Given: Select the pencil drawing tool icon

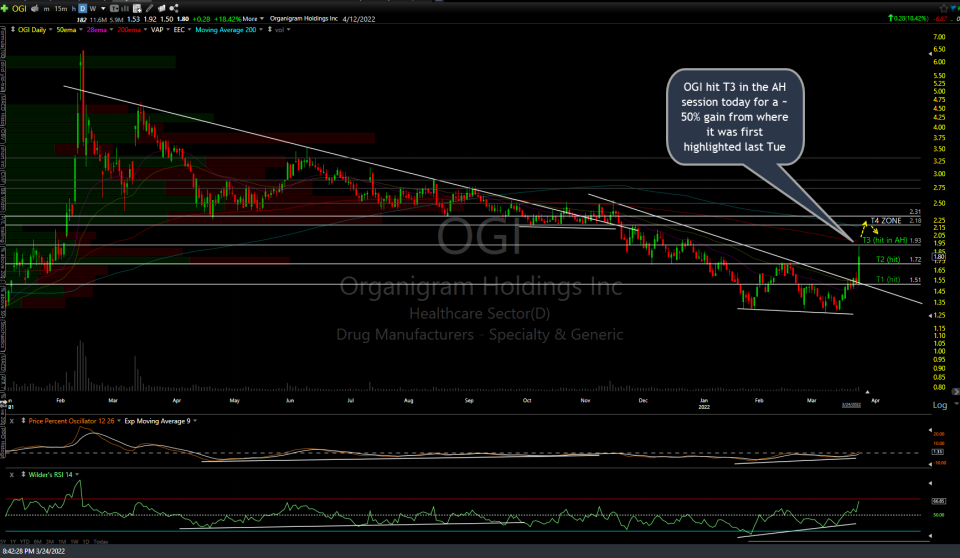Looking at the screenshot, I should click(x=149, y=9).
